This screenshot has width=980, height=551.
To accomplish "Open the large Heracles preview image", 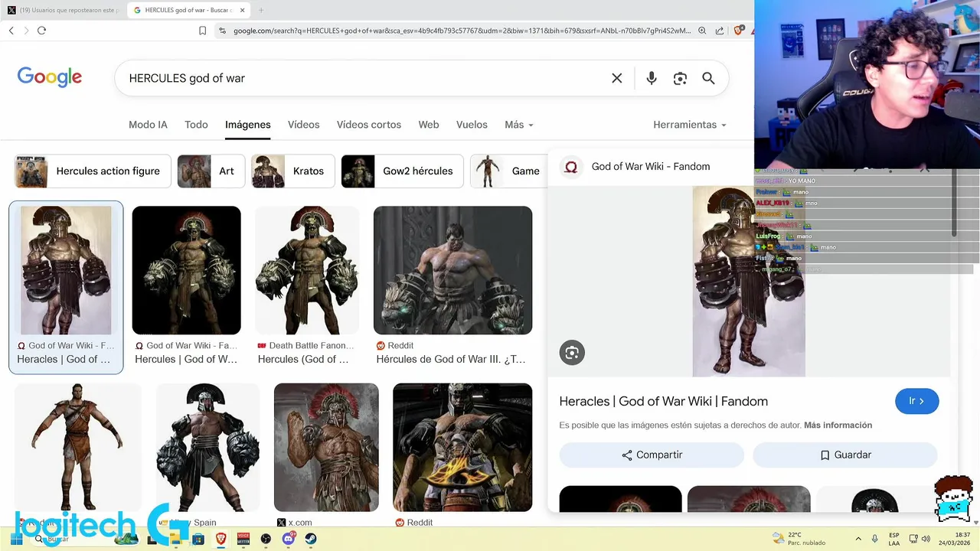I will (x=749, y=282).
